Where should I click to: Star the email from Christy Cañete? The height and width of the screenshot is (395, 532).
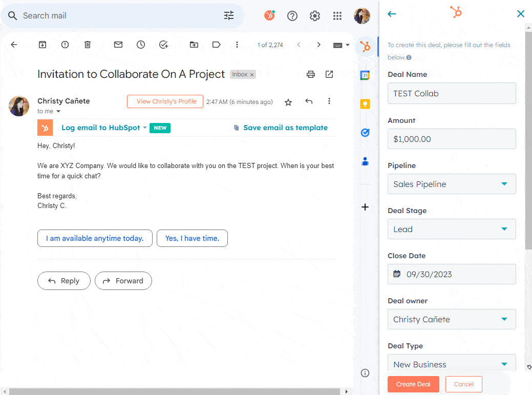pos(288,102)
